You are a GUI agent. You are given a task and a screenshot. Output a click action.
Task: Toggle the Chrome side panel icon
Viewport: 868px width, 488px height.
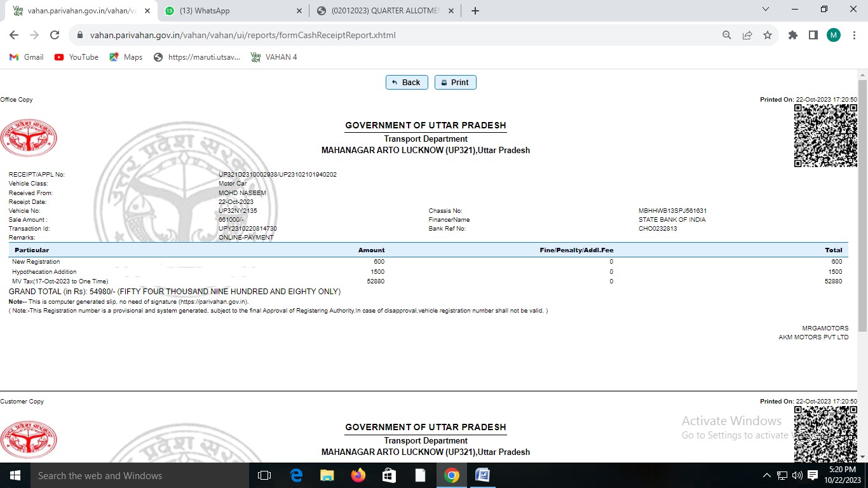tap(813, 35)
